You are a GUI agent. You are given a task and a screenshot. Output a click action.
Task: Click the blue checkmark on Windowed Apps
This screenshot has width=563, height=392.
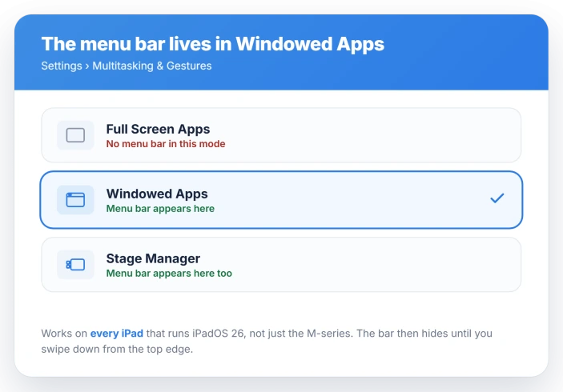click(497, 198)
